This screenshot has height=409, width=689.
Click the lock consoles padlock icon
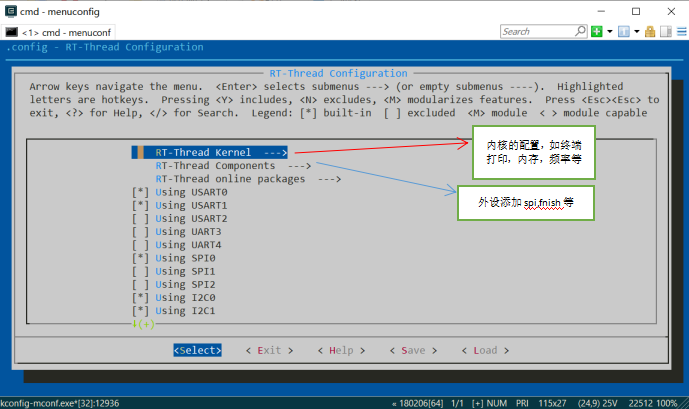point(650,32)
